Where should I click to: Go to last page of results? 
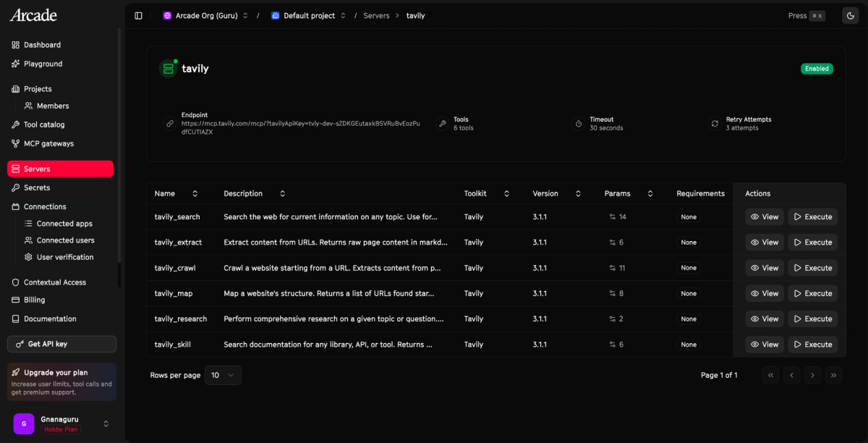pos(834,375)
